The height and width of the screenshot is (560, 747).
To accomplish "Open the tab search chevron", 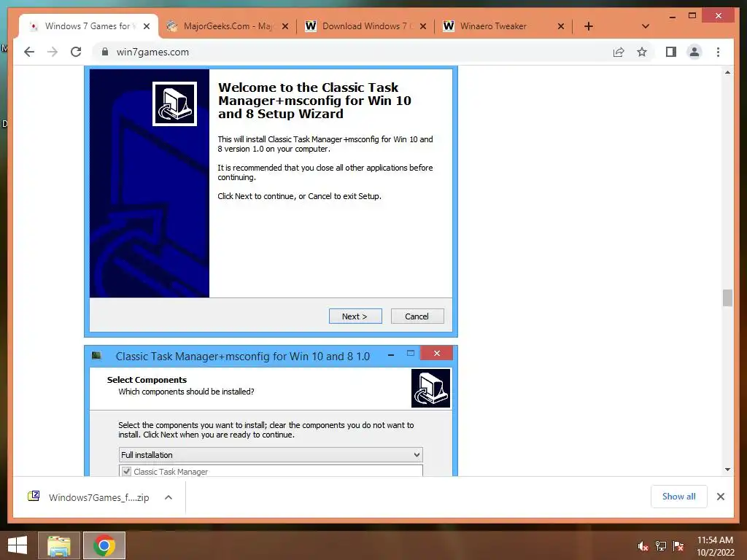I will [645, 26].
